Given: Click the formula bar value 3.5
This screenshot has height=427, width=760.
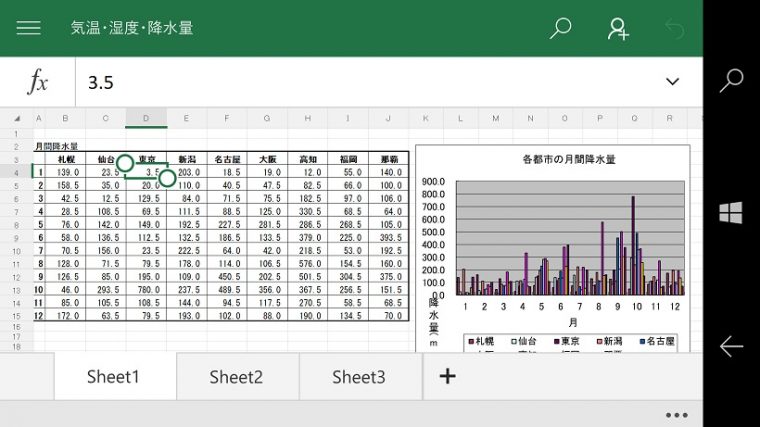Looking at the screenshot, I should 101,82.
